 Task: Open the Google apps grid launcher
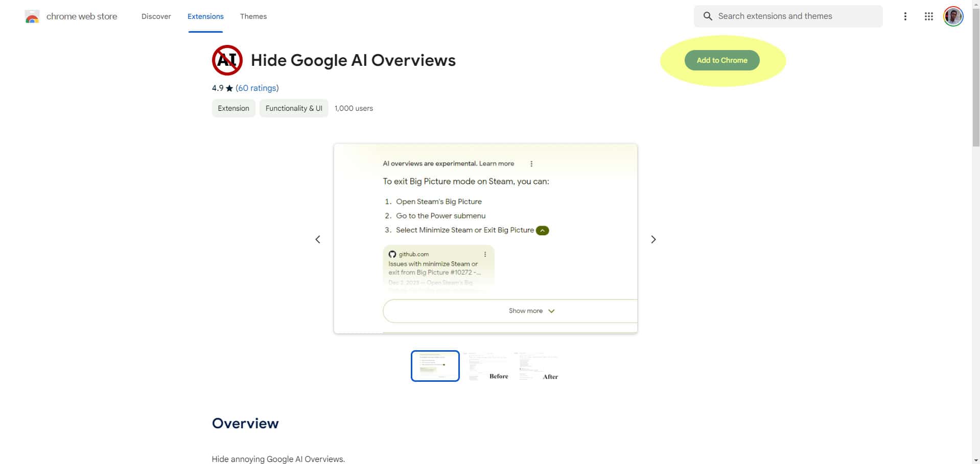click(928, 16)
